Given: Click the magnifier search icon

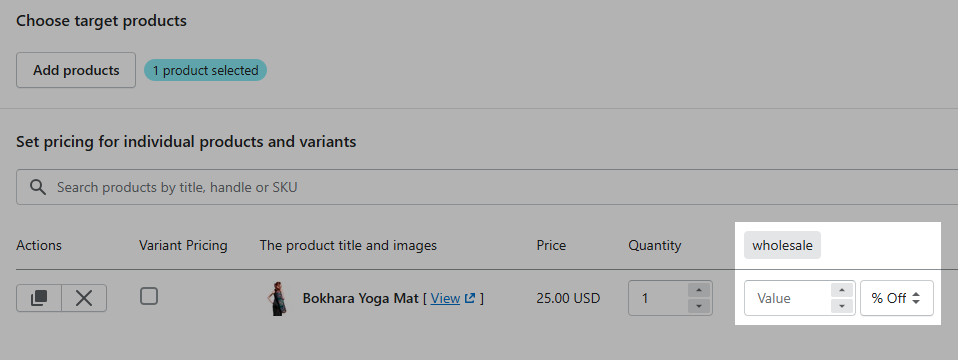Looking at the screenshot, I should tap(38, 187).
